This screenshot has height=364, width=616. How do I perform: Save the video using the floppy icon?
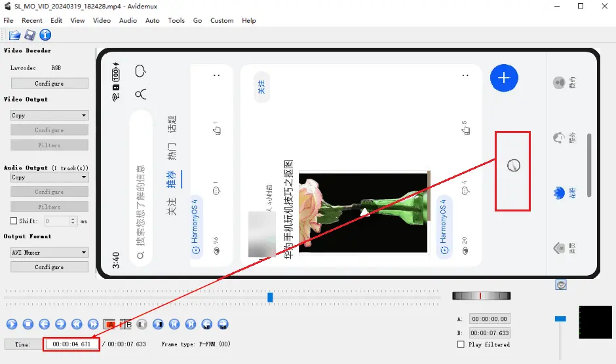[30, 35]
